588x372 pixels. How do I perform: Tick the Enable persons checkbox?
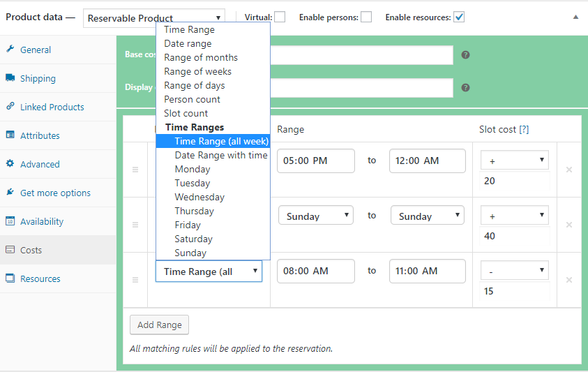[x=366, y=17]
